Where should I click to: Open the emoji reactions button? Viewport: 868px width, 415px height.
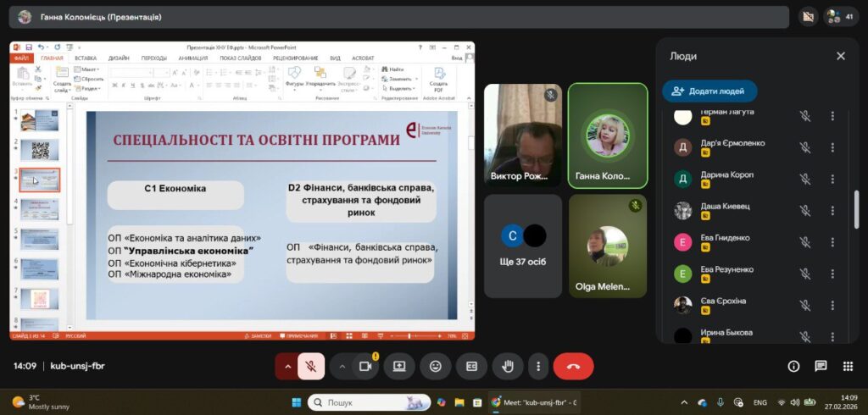436,366
